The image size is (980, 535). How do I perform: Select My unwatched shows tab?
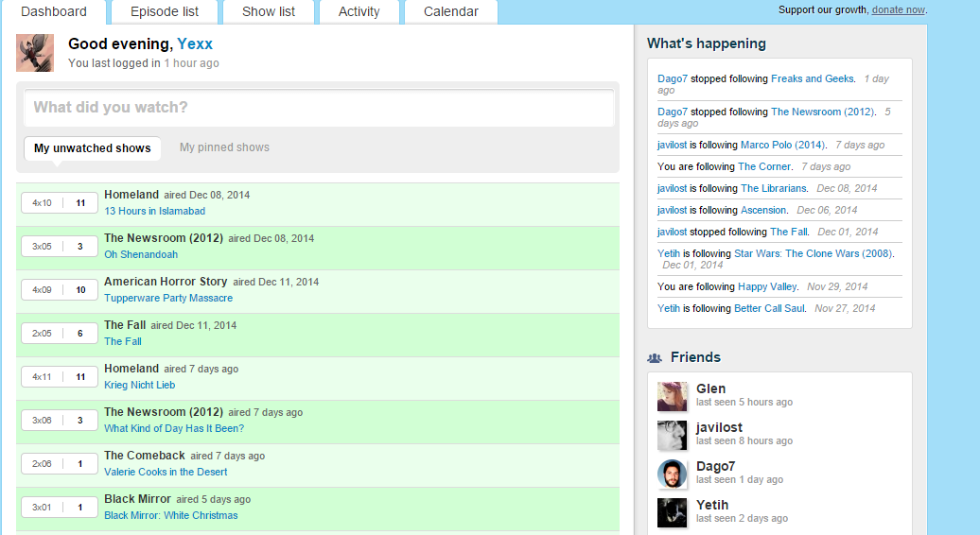tap(93, 148)
